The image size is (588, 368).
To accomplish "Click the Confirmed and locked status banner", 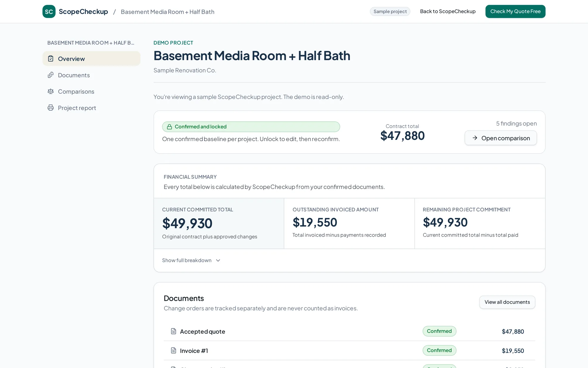I will coord(251,127).
